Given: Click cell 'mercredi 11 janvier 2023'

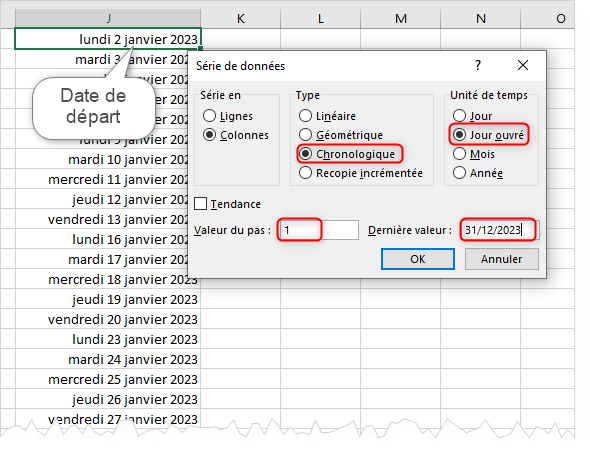Looking at the screenshot, I should coord(102,179).
